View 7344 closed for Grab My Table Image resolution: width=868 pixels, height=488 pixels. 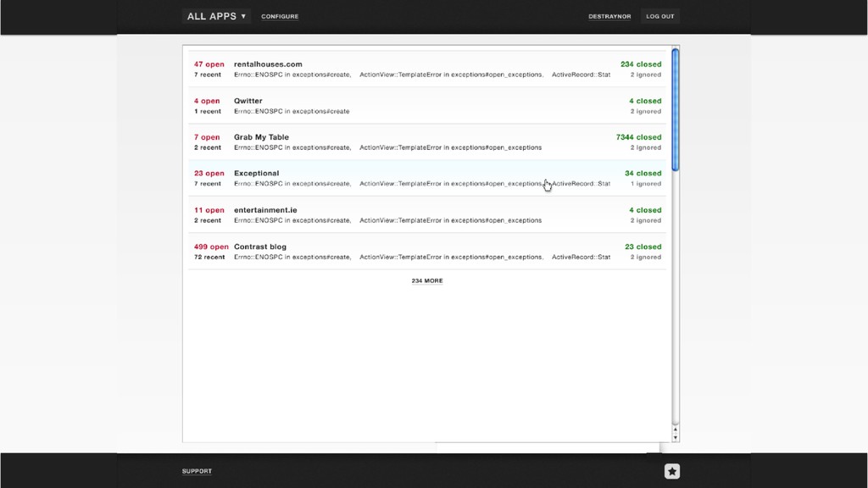click(x=639, y=137)
